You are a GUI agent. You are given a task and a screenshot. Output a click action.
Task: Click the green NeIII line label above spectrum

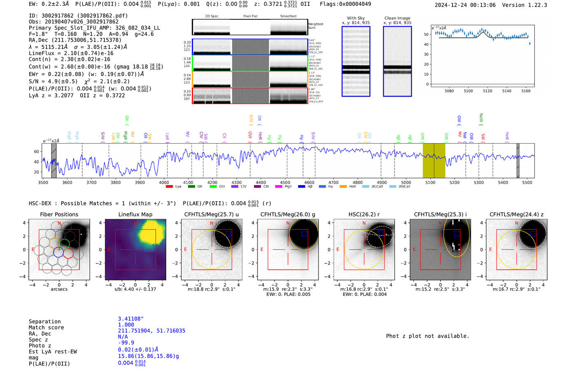click(x=481, y=119)
